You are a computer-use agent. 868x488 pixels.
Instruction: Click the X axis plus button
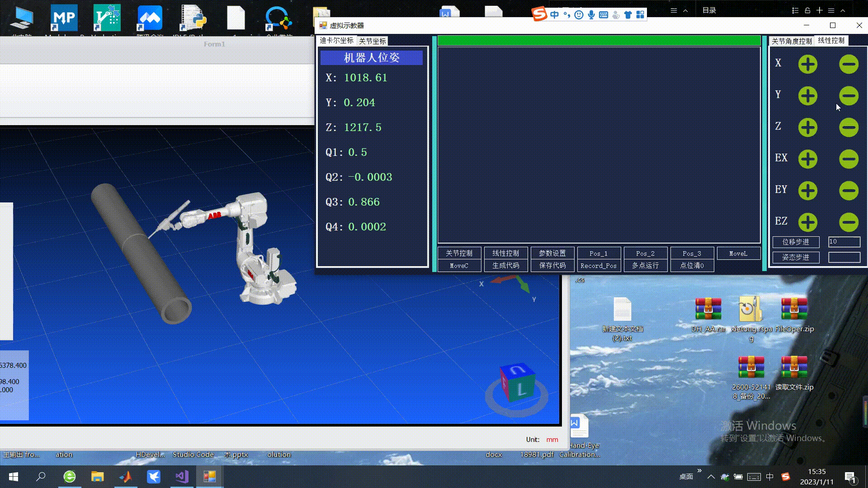pyautogui.click(x=807, y=64)
